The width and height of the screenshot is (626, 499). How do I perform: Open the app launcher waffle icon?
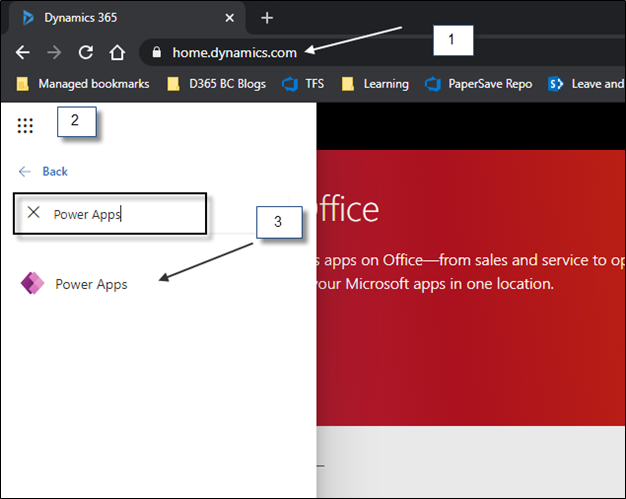25,126
